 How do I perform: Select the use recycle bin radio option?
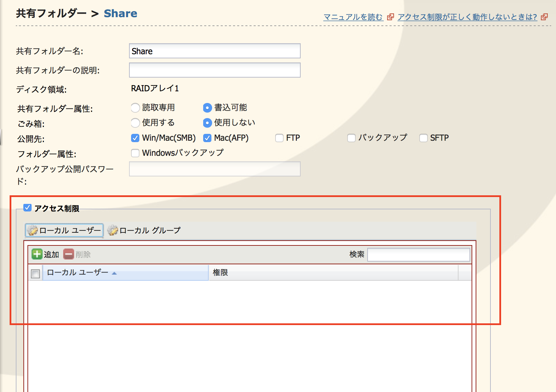pos(135,123)
